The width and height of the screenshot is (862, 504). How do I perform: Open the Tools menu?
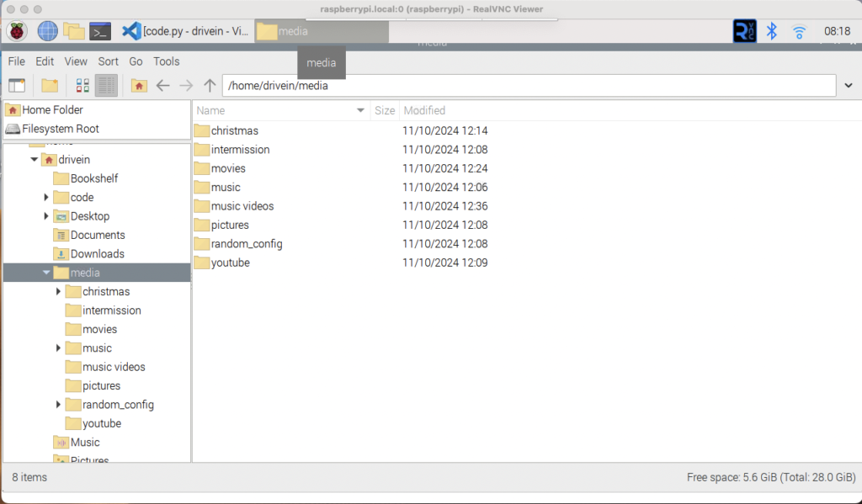click(166, 61)
